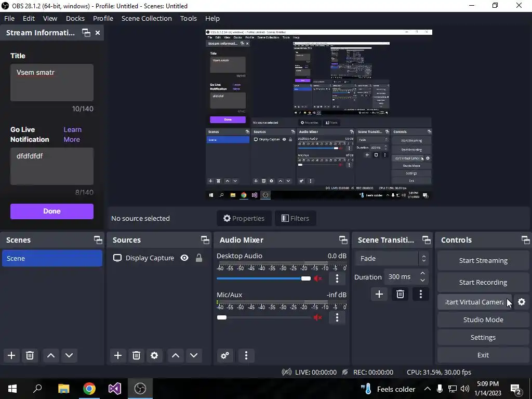Adjust the Desktop Audio volume slider

[263, 278]
